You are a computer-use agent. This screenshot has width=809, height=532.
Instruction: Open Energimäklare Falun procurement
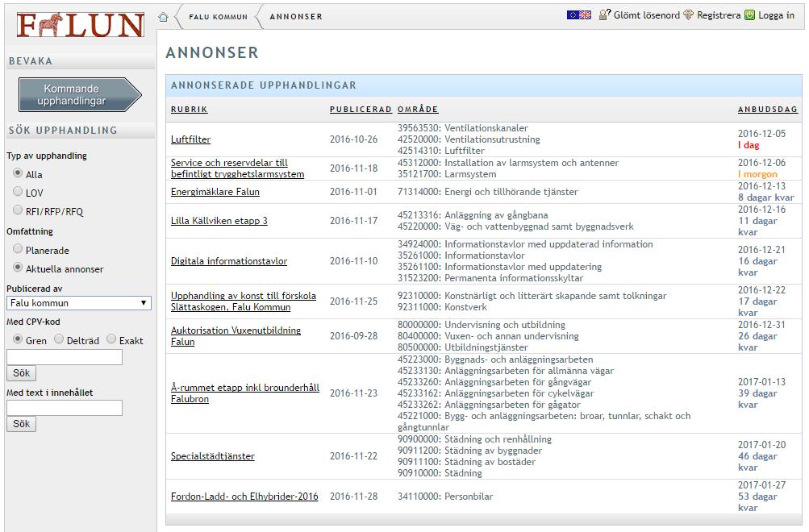click(x=215, y=192)
